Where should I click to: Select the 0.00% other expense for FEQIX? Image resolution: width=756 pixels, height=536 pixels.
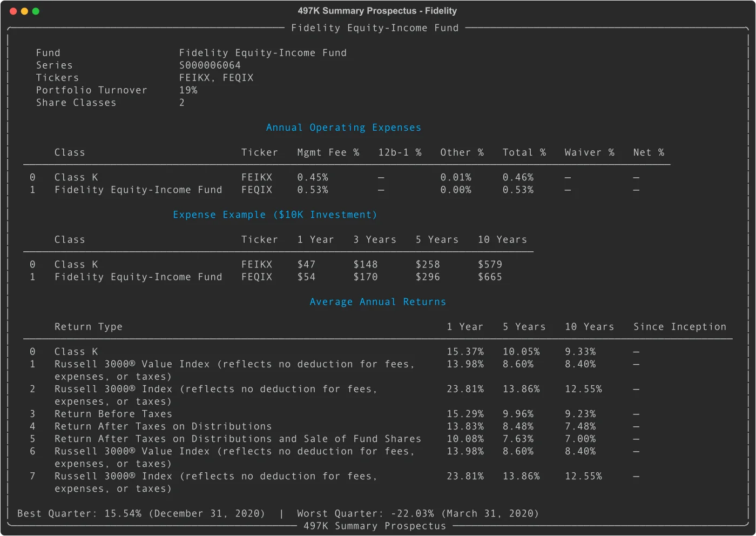pos(456,190)
